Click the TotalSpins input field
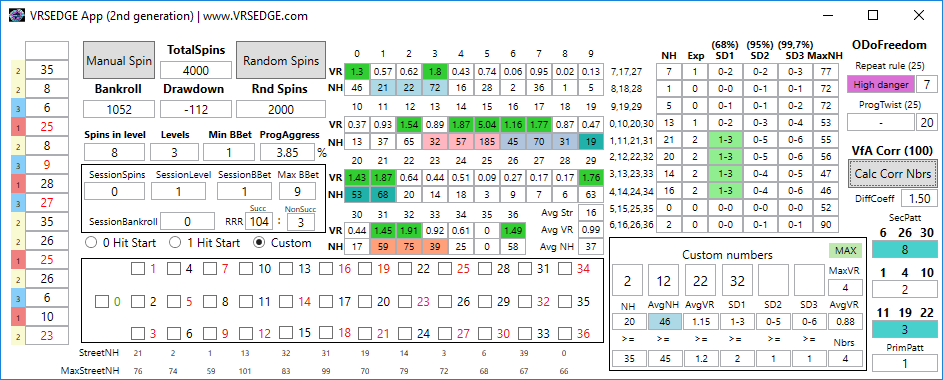The width and height of the screenshot is (943, 380). [x=195, y=70]
